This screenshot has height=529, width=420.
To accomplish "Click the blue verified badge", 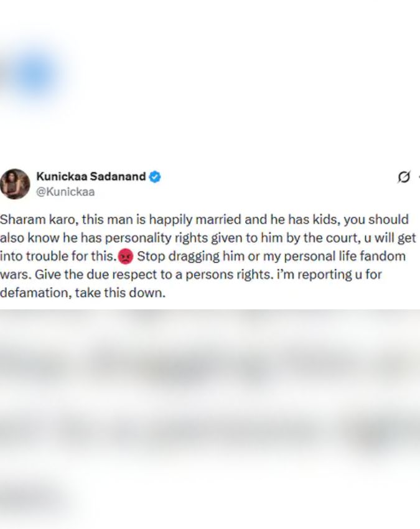I will coord(155,177).
